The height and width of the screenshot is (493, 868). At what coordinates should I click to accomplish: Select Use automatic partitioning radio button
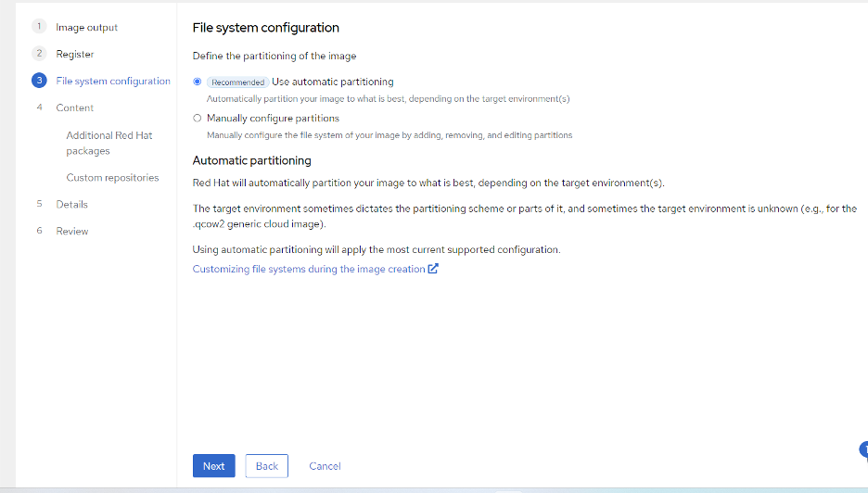[198, 82]
